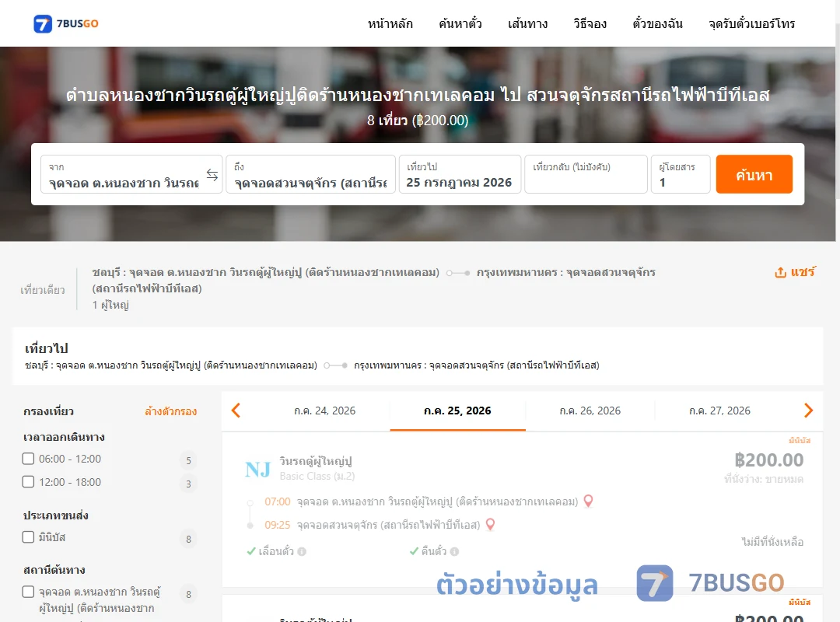Click the share icon next to แชร์
840x622 pixels.
781,272
